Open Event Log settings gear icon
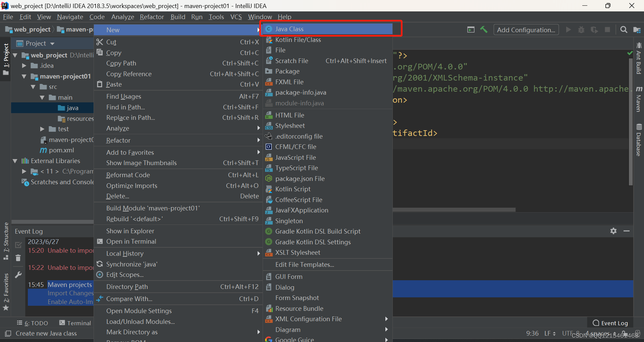The height and width of the screenshot is (342, 644). (613, 231)
